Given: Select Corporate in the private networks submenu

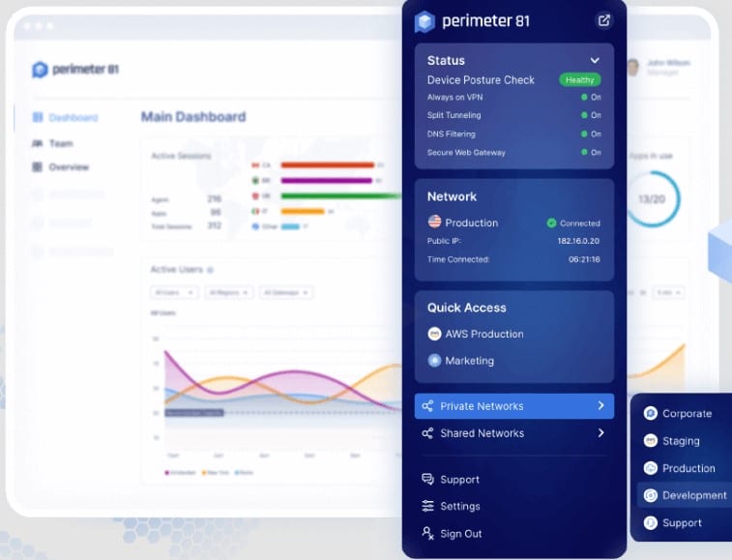Looking at the screenshot, I should (687, 413).
